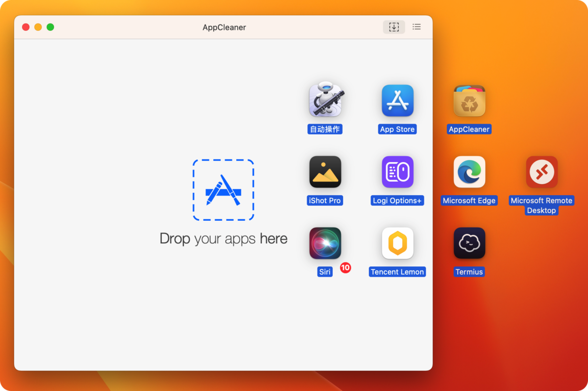The height and width of the screenshot is (391, 588).
Task: Select the Automator robot icon
Action: click(x=325, y=99)
